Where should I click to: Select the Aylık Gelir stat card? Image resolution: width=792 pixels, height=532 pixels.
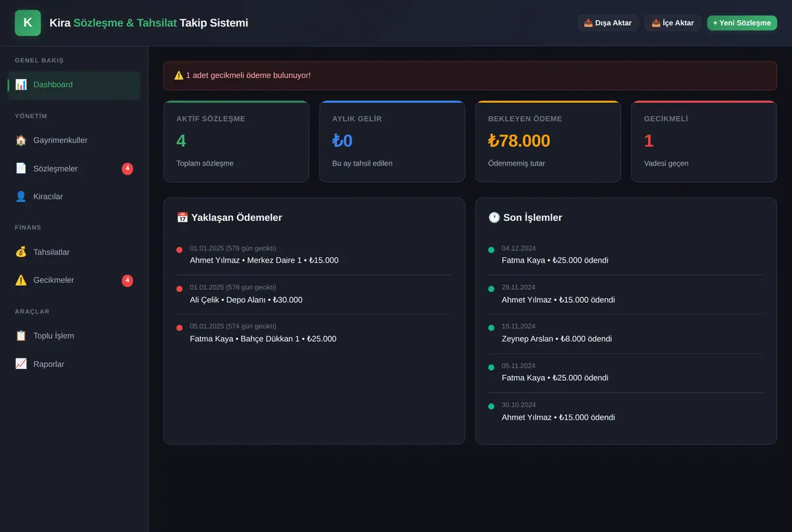pyautogui.click(x=392, y=141)
